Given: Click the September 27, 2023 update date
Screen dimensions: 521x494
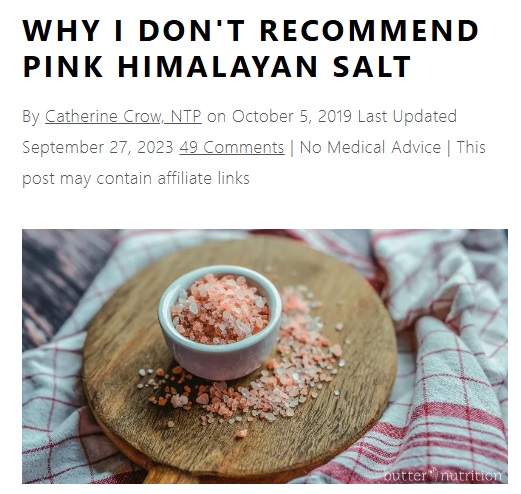Looking at the screenshot, I should click(x=98, y=148).
